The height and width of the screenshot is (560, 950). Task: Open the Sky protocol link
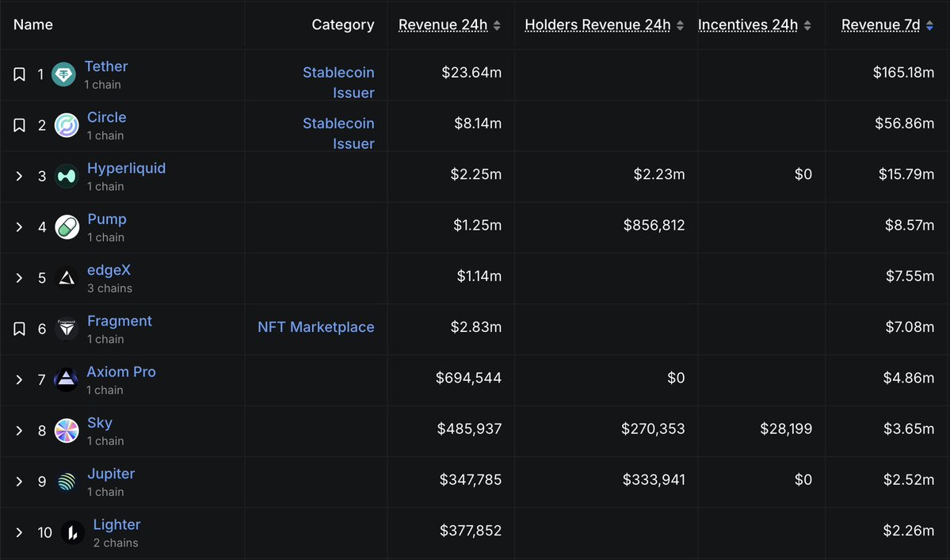(99, 422)
